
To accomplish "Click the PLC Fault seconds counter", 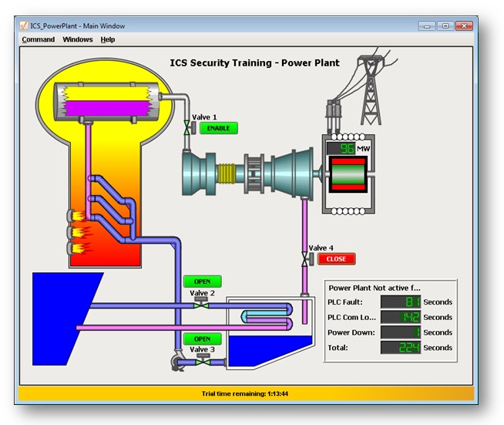I will click(x=400, y=302).
